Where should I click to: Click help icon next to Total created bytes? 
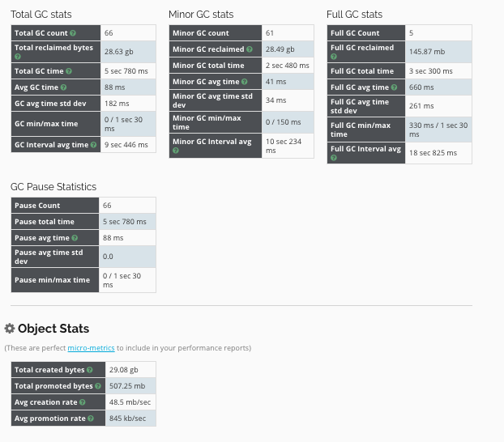coord(90,370)
